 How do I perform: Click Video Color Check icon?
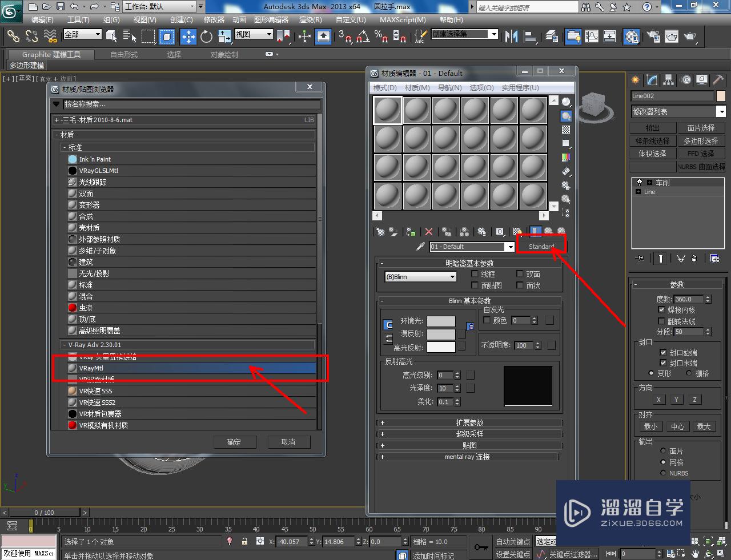(566, 158)
